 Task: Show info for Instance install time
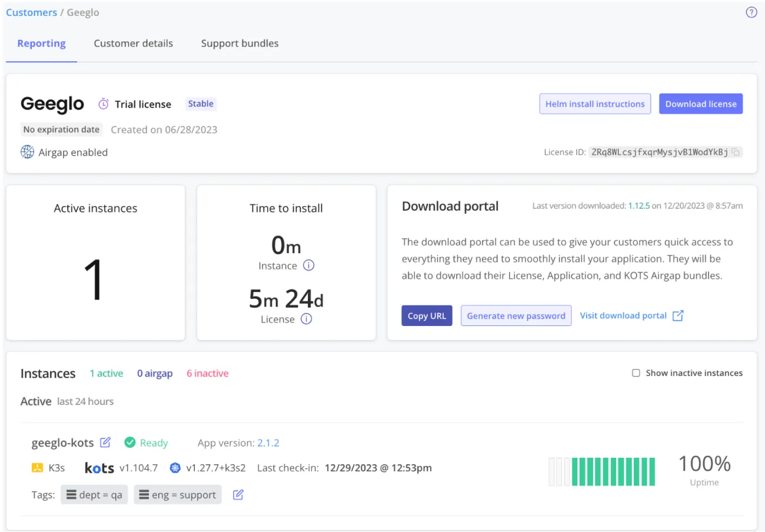308,265
